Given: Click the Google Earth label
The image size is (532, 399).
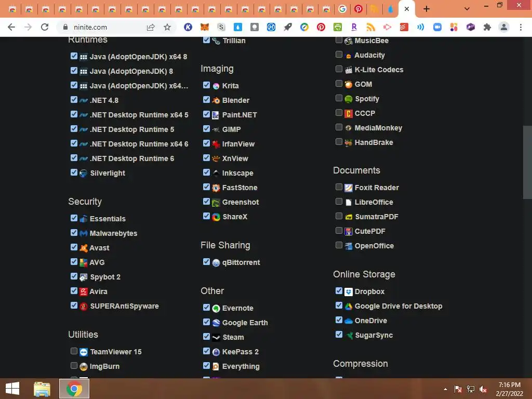Looking at the screenshot, I should click(x=245, y=323).
